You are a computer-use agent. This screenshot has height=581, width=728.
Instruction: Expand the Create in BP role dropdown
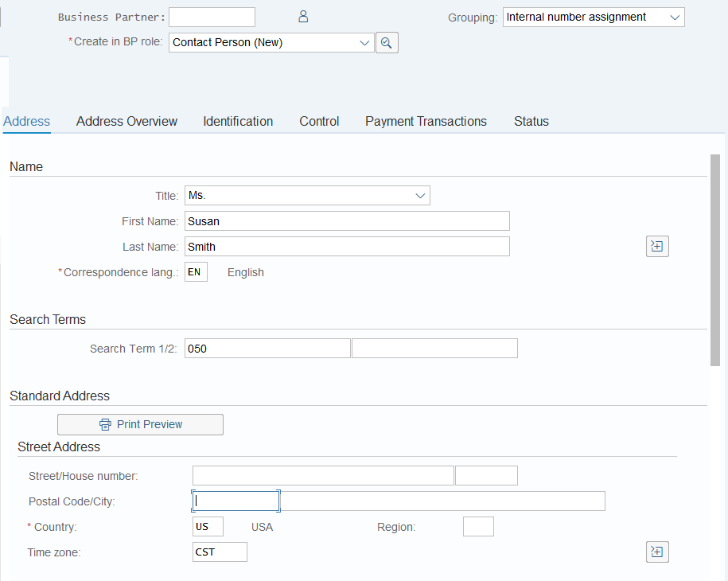point(271,43)
